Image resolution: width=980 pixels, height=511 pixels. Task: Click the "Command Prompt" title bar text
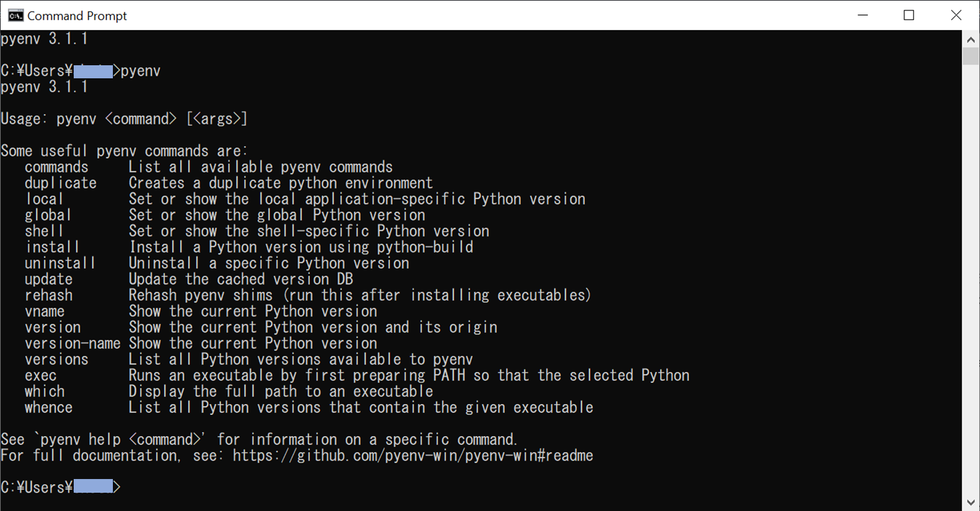[77, 16]
